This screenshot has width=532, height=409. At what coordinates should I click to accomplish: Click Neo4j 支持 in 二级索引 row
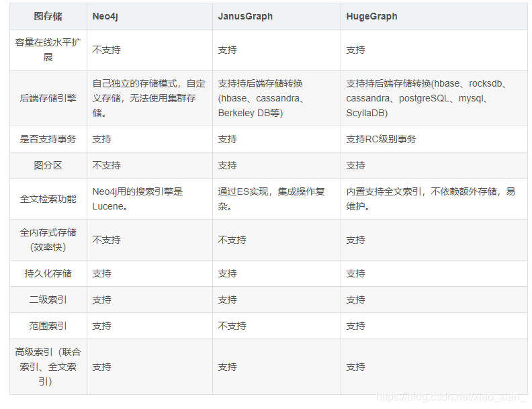tap(102, 300)
